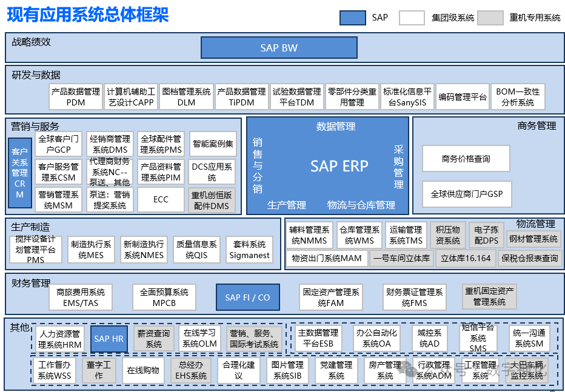Click 运输管理系统TMS box

[x=406, y=235]
